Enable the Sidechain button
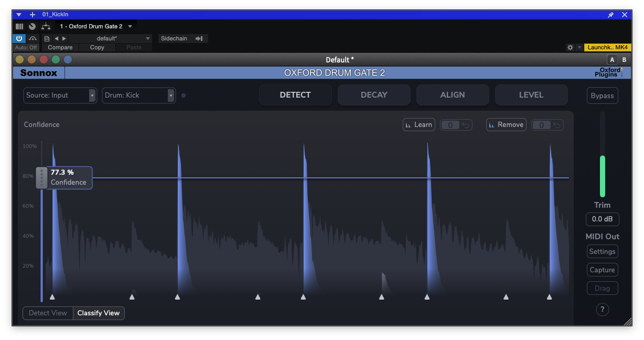Viewport: 644px width, 340px height. [174, 38]
